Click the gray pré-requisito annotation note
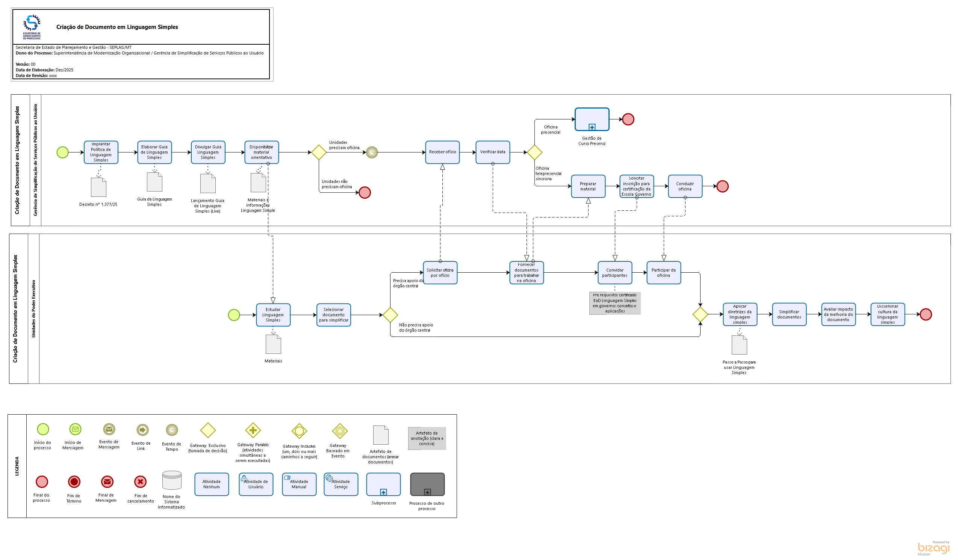 click(x=615, y=303)
